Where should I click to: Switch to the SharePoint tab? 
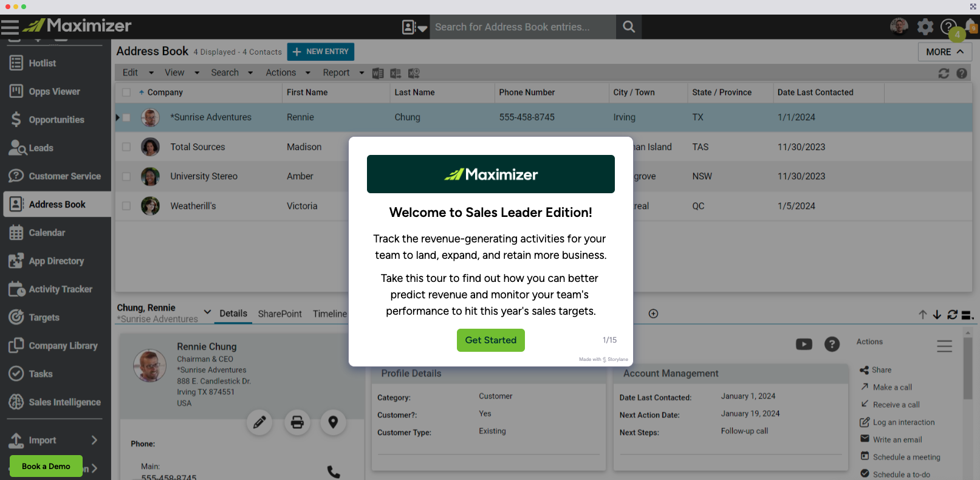pos(279,314)
